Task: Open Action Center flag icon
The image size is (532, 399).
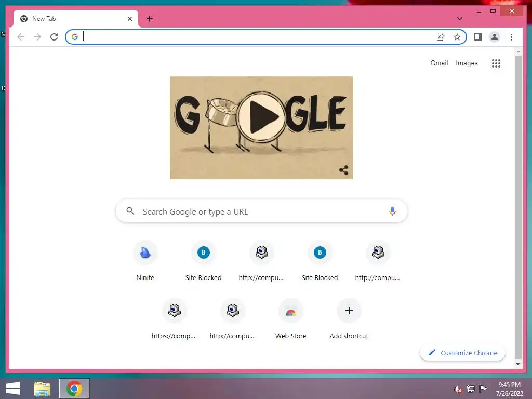Action: coord(483,389)
